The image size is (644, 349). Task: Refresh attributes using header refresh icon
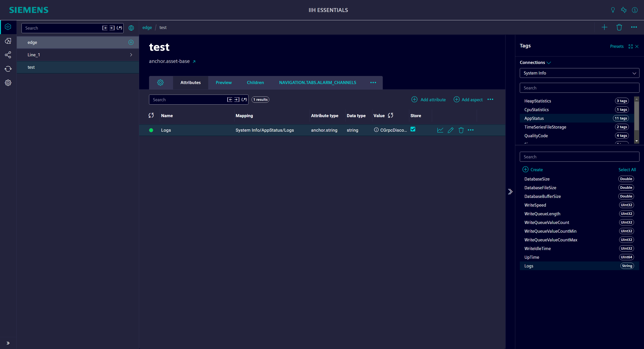point(151,115)
